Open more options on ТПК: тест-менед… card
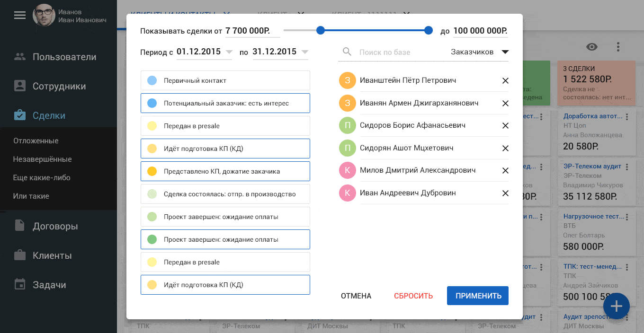The height and width of the screenshot is (333, 644). pos(628,267)
